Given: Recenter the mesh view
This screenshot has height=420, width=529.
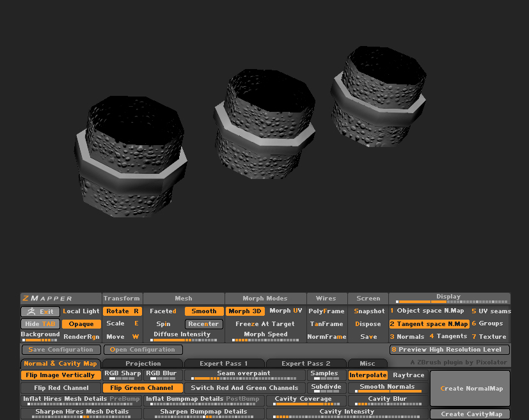Looking at the screenshot, I should coord(203,324).
